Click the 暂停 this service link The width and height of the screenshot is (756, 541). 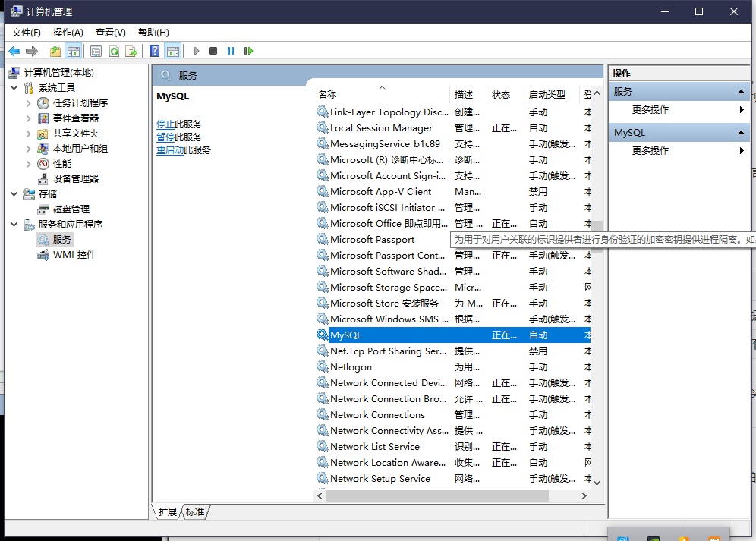165,137
